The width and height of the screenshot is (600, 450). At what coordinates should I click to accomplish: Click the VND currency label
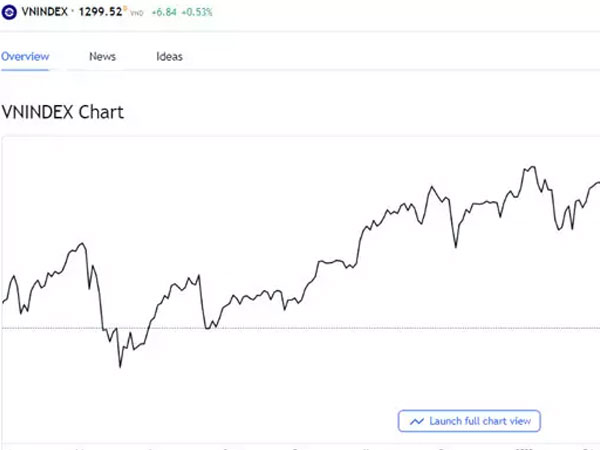point(137,13)
